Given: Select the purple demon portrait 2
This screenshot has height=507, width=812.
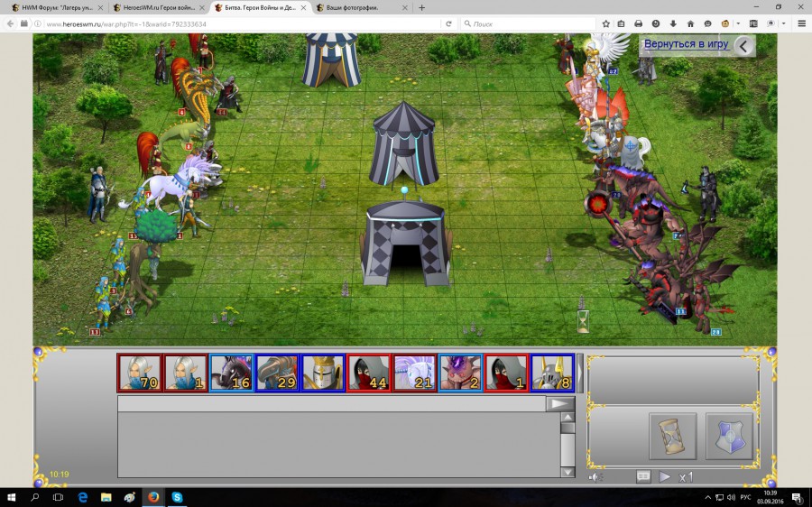Looking at the screenshot, I should point(460,373).
